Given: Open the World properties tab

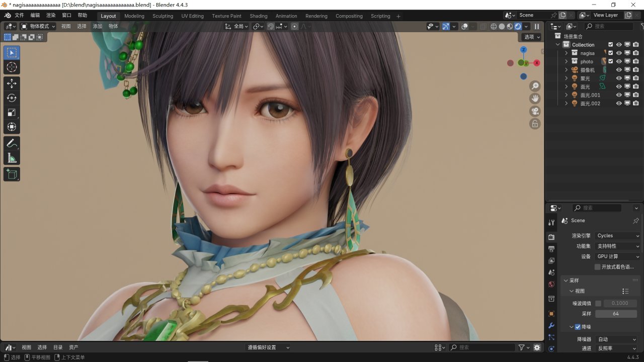Looking at the screenshot, I should (551, 285).
